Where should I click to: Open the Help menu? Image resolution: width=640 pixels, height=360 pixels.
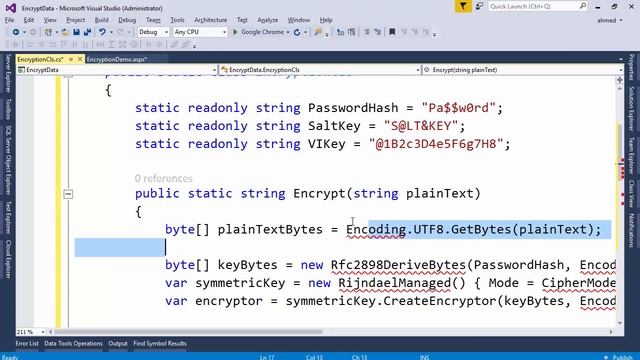pyautogui.click(x=326, y=20)
